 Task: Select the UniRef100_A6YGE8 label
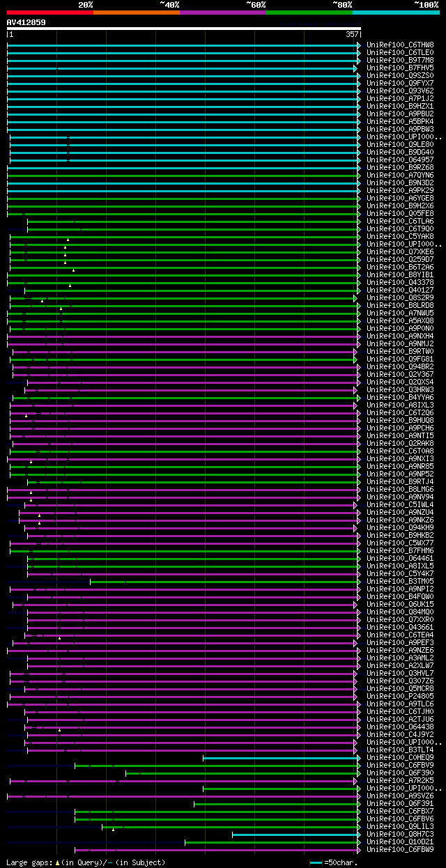click(x=401, y=198)
